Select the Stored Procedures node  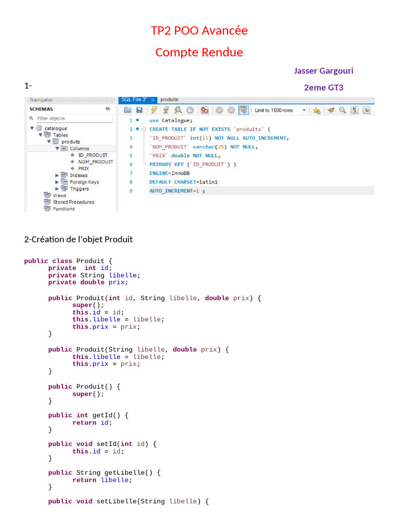74,202
